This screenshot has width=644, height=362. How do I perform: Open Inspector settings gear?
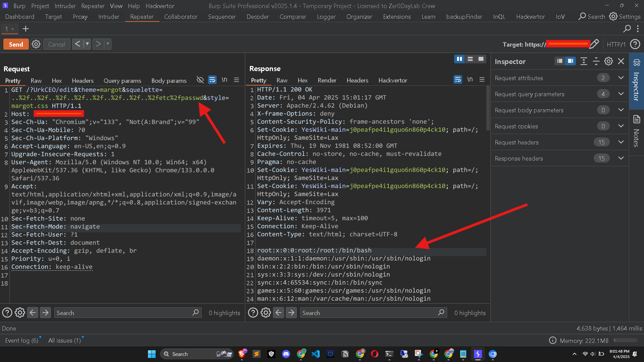[x=608, y=61]
